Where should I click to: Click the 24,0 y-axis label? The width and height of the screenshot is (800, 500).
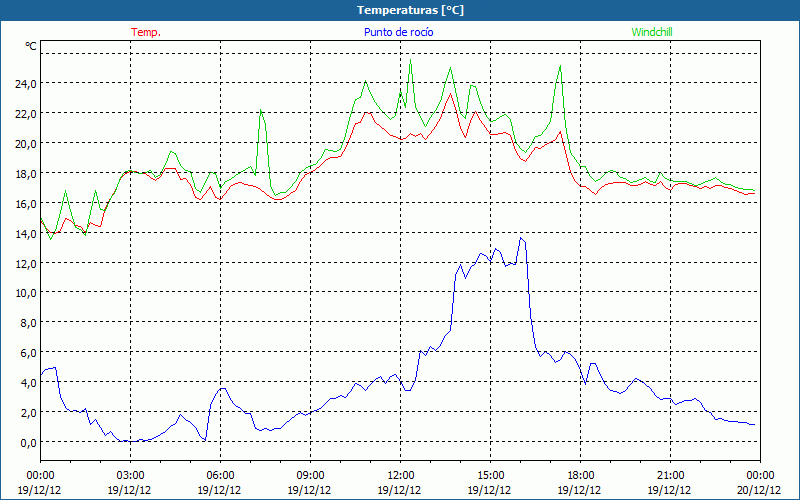(x=24, y=83)
